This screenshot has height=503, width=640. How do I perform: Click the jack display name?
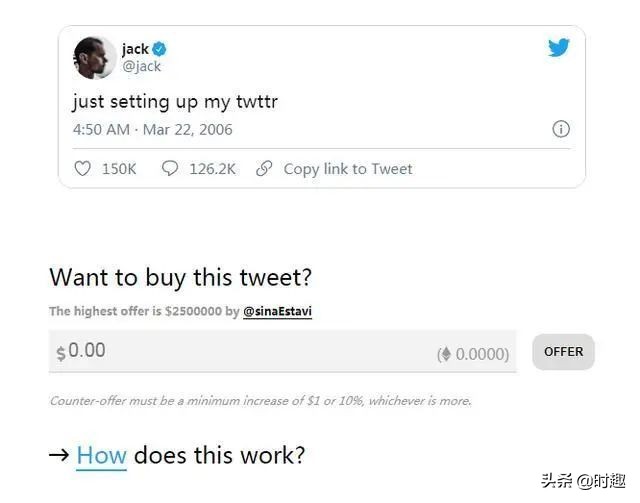point(135,49)
